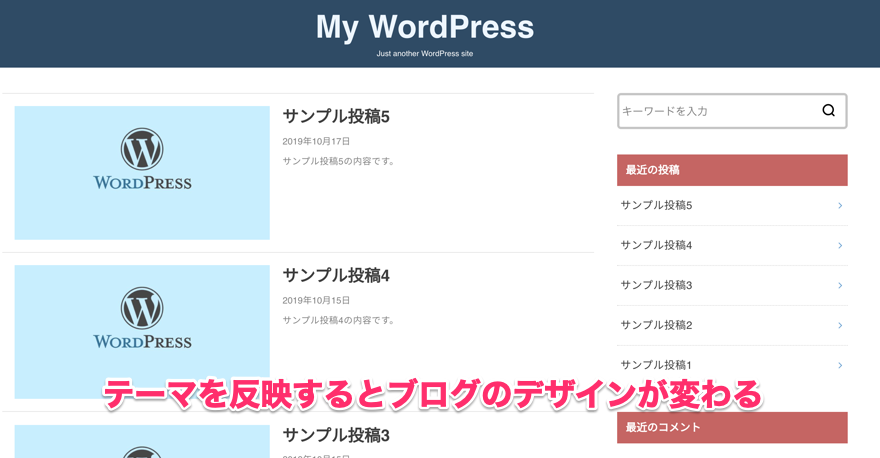Select the date 2019年10月15日 under サンプル投稿4
This screenshot has height=458, width=880.
click(316, 300)
